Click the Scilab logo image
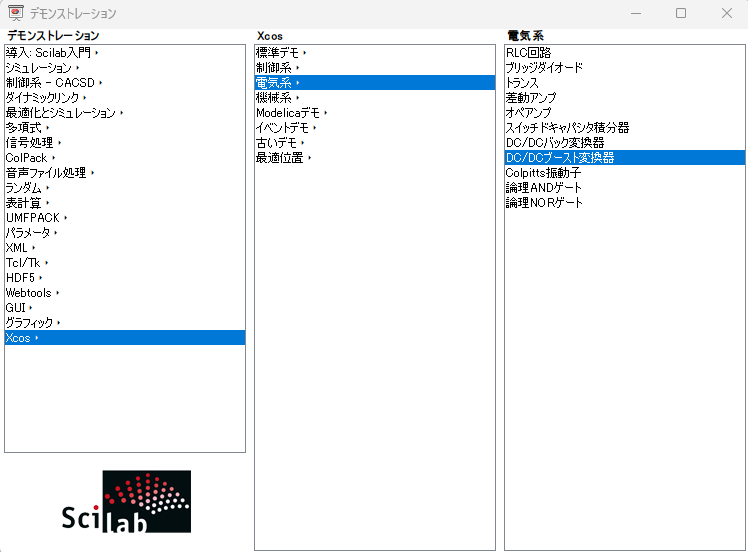The height and width of the screenshot is (552, 748). tap(126, 501)
